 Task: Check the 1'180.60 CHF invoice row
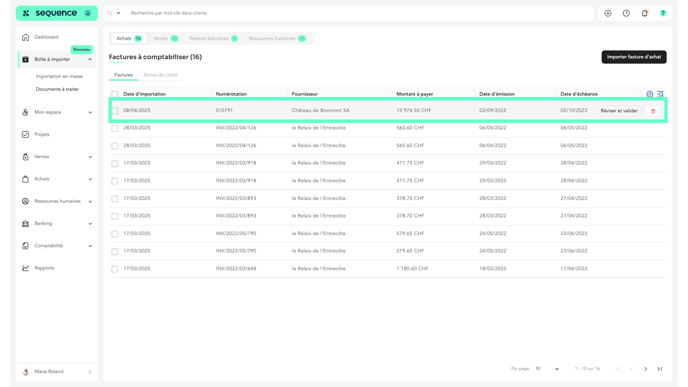click(x=115, y=269)
